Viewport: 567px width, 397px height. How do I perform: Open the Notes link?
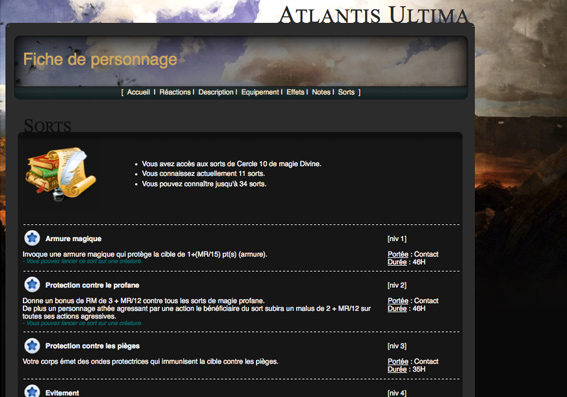pos(321,92)
